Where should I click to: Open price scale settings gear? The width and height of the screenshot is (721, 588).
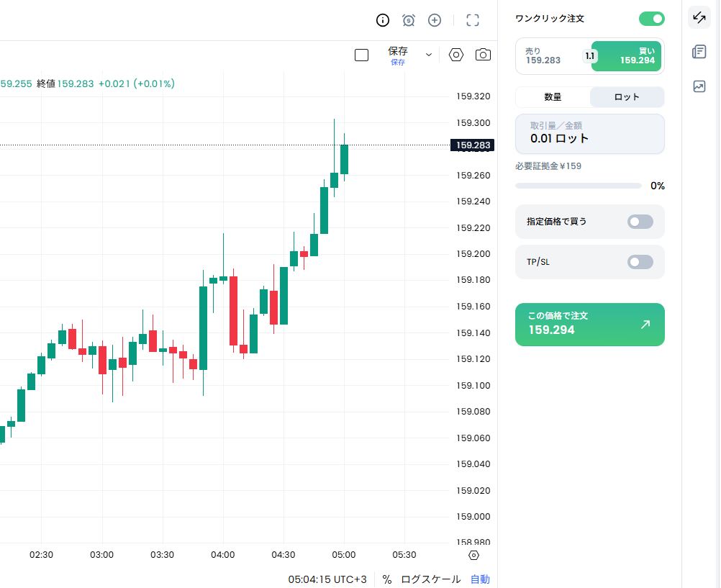[473, 556]
